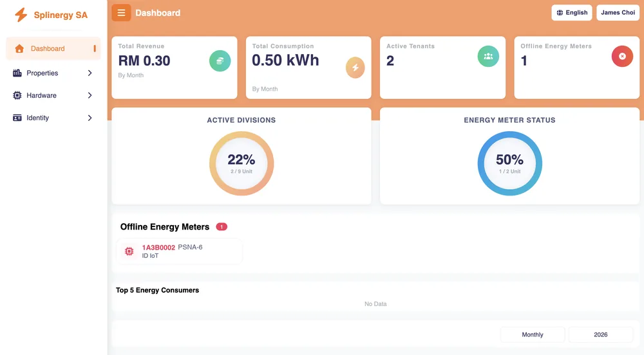This screenshot has height=355, width=644.
Task: Click the red offline meters icon
Action: (622, 56)
